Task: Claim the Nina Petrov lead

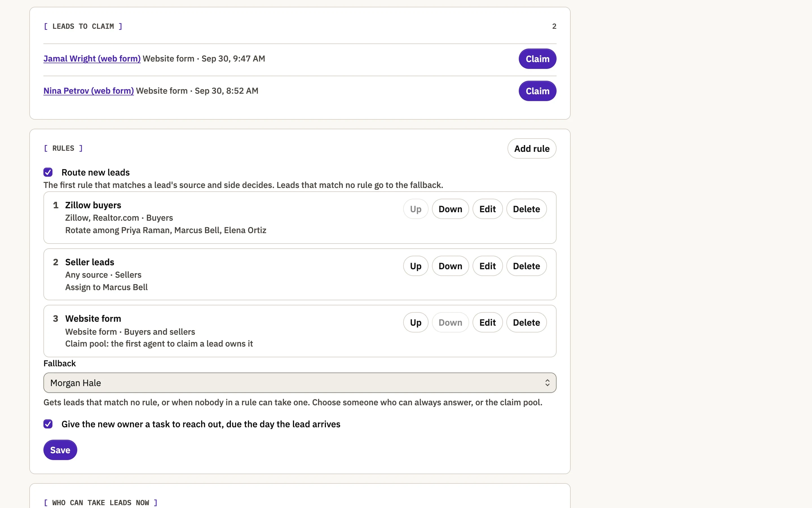Action: click(537, 91)
